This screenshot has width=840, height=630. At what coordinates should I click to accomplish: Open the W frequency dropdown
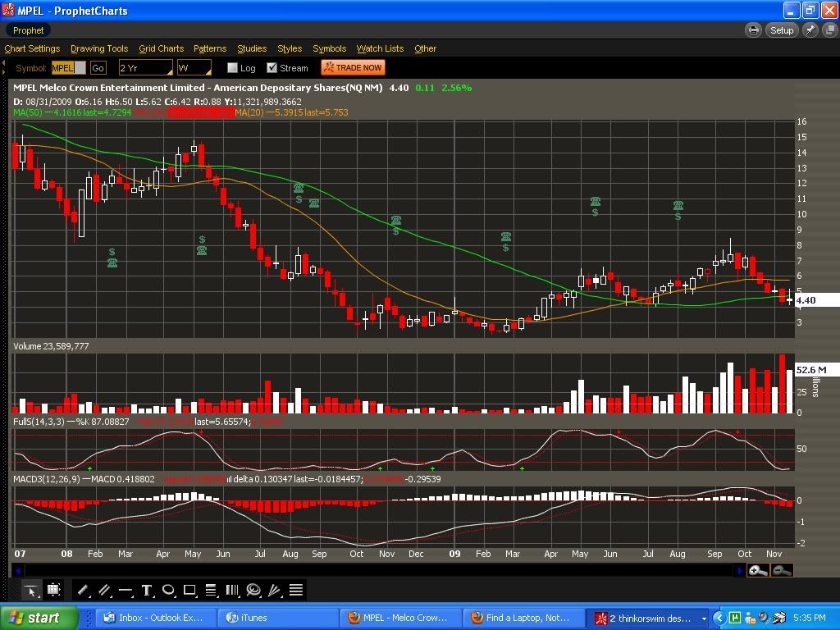[x=194, y=68]
